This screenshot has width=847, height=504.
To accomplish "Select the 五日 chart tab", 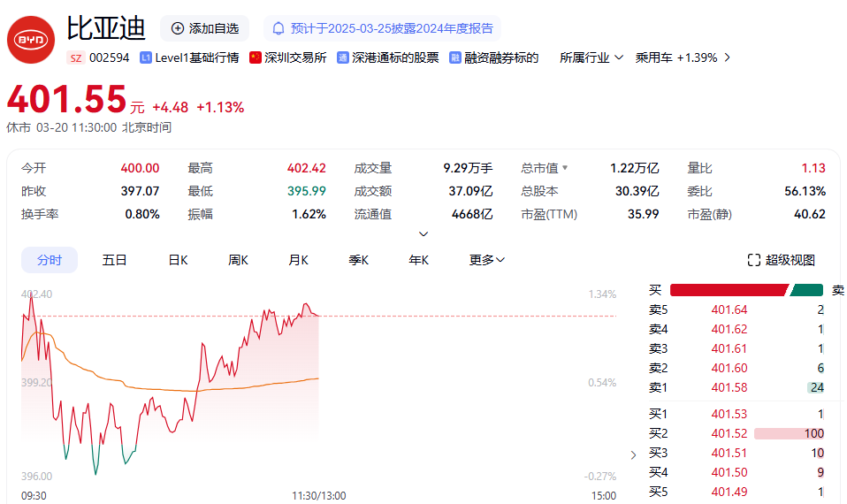I will pyautogui.click(x=115, y=260).
